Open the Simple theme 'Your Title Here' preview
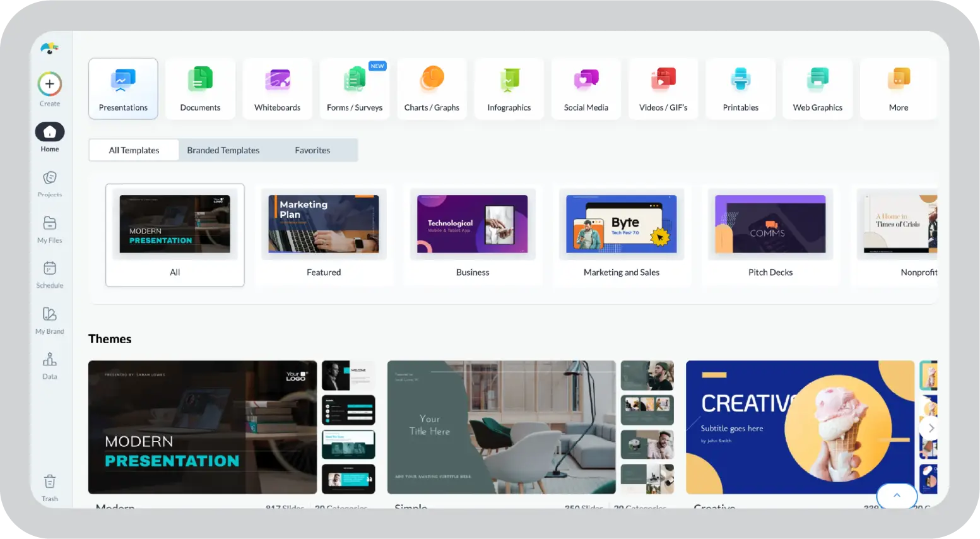Viewport: 980px width, 539px height. pos(502,427)
